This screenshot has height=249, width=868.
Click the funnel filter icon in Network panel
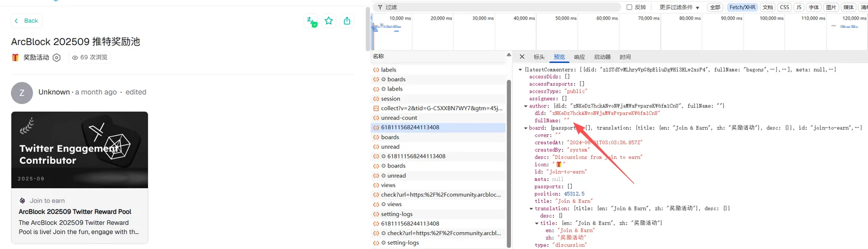pos(380,7)
